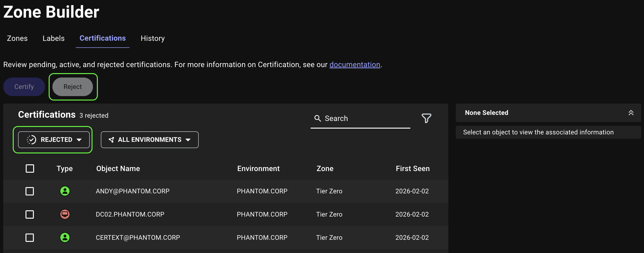Select the user icon for CERTEXT@PHANTOM.CORP
644x253 pixels.
click(x=64, y=237)
